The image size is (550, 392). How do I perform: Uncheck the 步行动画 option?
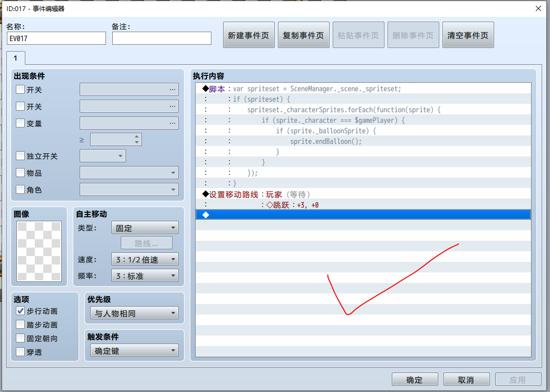pyautogui.click(x=21, y=311)
